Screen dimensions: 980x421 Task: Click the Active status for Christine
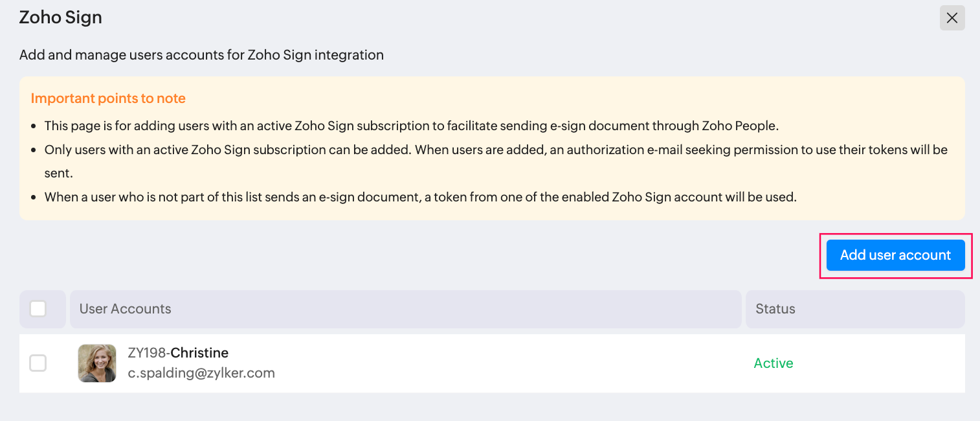click(774, 363)
